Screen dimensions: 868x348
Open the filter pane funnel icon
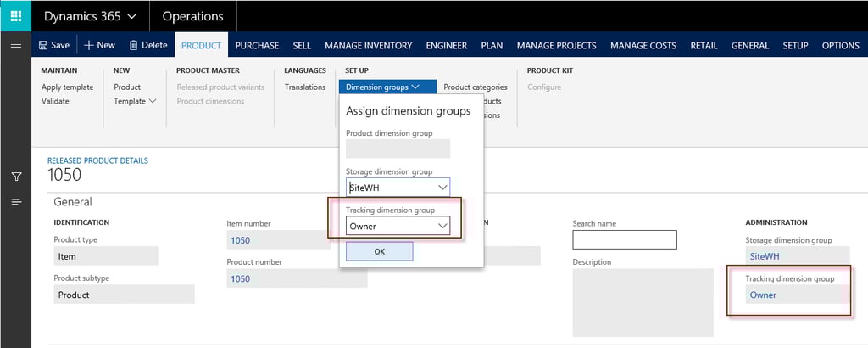(x=16, y=177)
